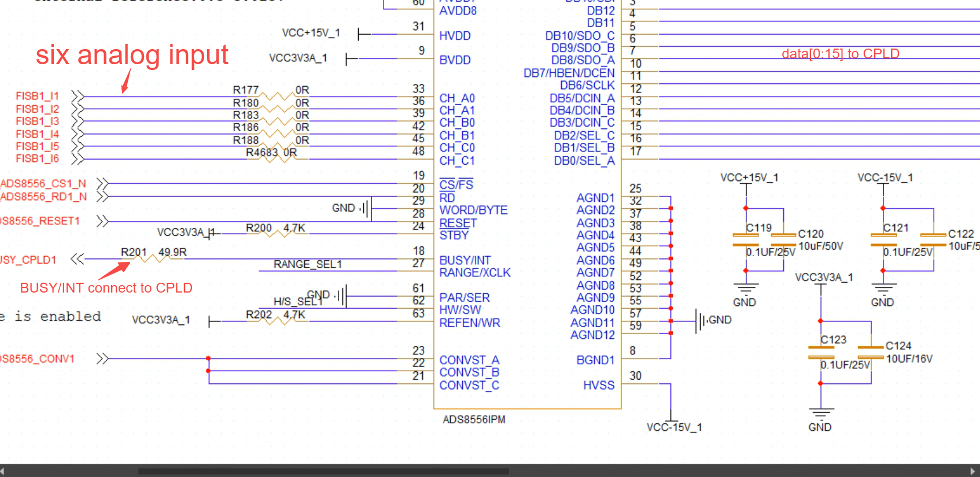Click the 'data[0:15] to CPLD' note
Image resolution: width=980 pixels, height=477 pixels.
(x=841, y=54)
